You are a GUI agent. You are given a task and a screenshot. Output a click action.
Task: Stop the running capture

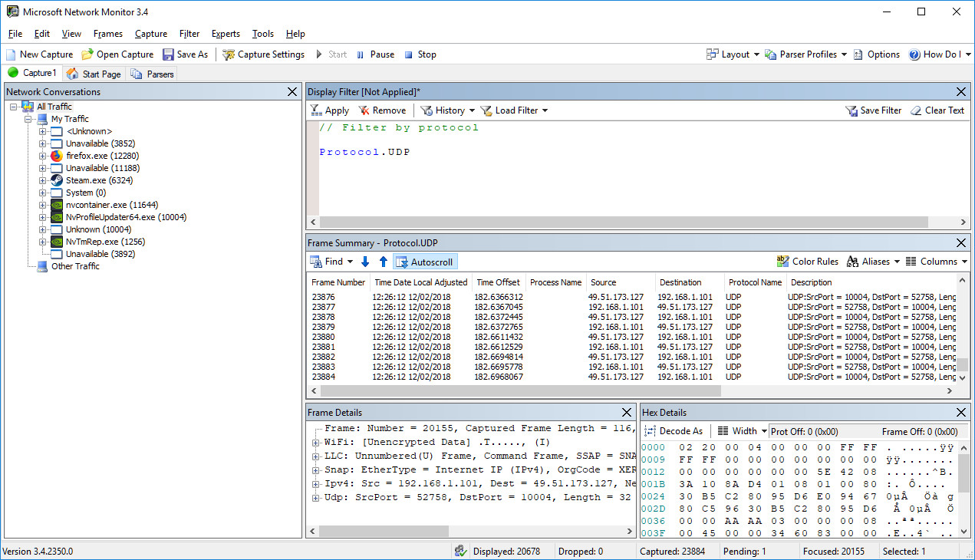[x=420, y=54]
